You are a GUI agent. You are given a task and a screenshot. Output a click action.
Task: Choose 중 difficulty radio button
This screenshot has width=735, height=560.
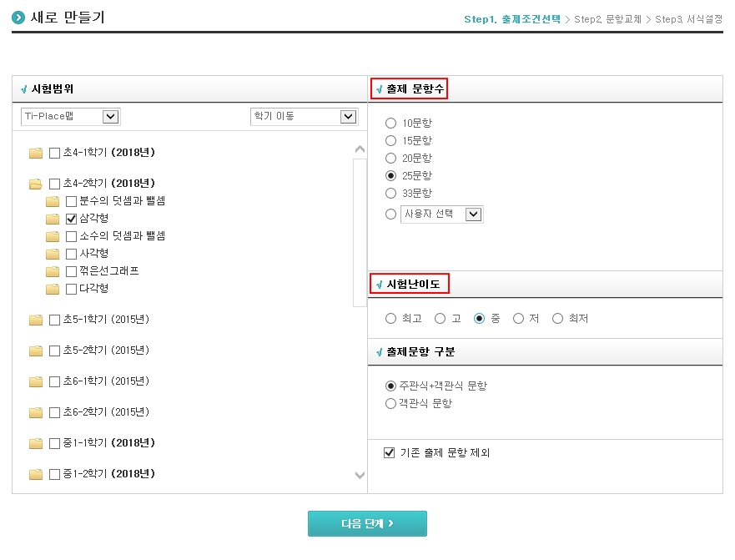tap(479, 319)
